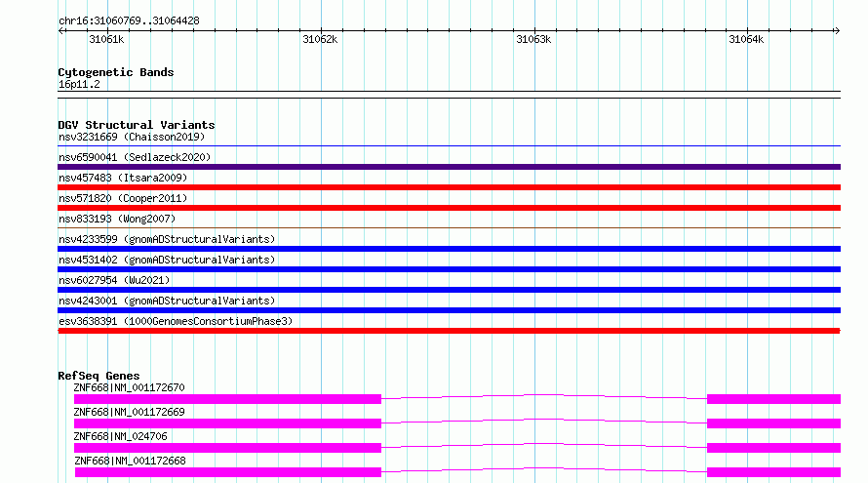Click the DGV Structural Variants track title
Image resolution: width=868 pixels, height=483 pixels.
(137, 125)
